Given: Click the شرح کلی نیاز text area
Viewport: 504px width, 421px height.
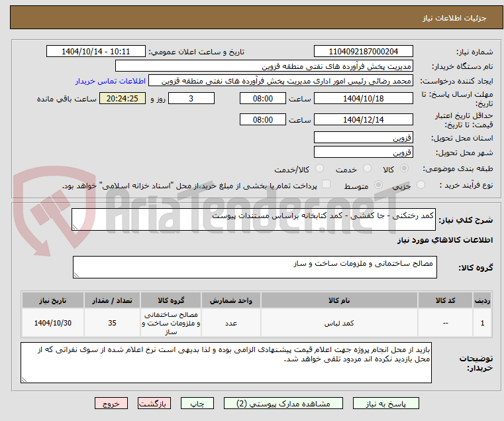Looking at the screenshot, I should pos(253,219).
